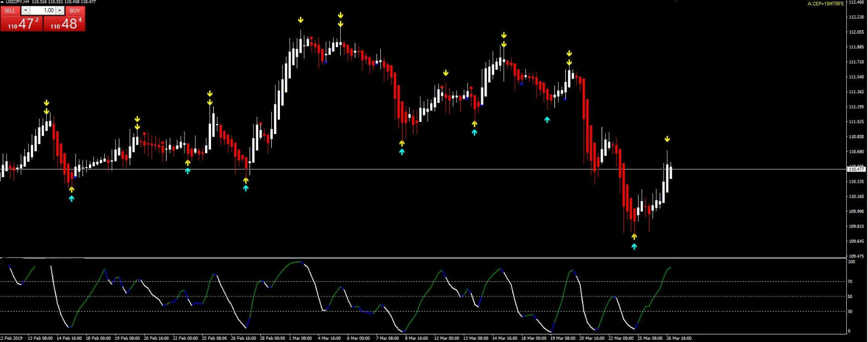Focus the 1.00 volume input field

(x=43, y=10)
